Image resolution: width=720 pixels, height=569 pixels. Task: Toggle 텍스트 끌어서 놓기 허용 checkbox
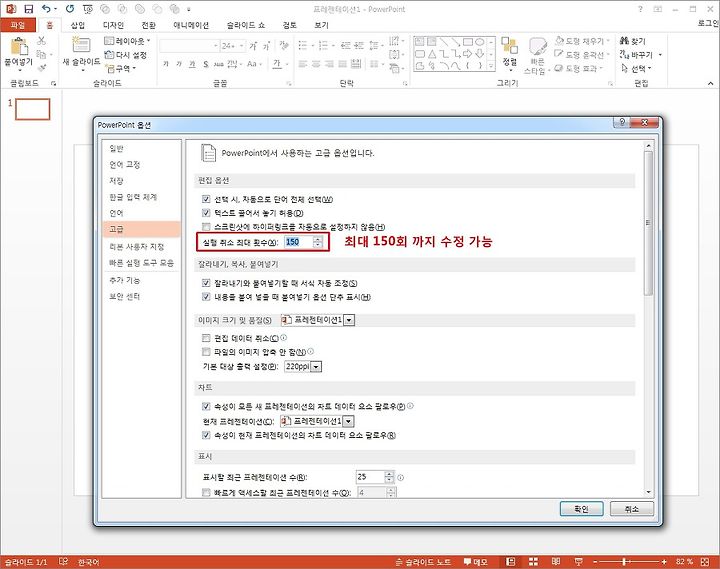click(x=206, y=213)
